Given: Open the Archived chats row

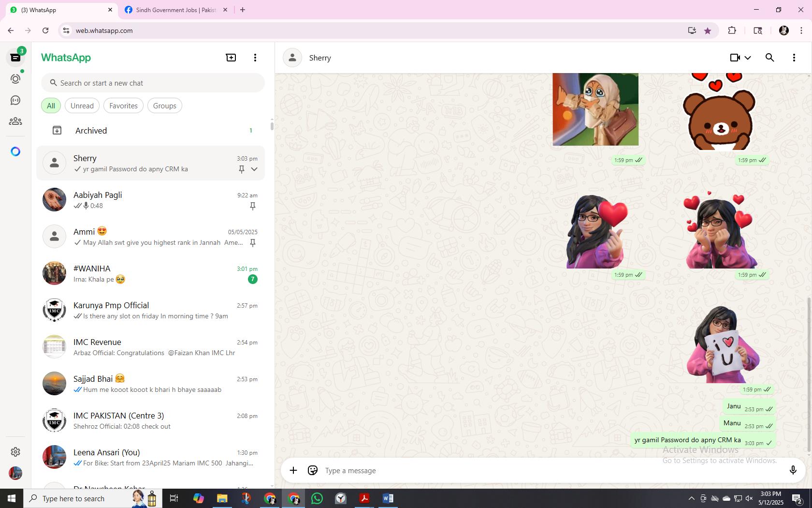Looking at the screenshot, I should 150,131.
